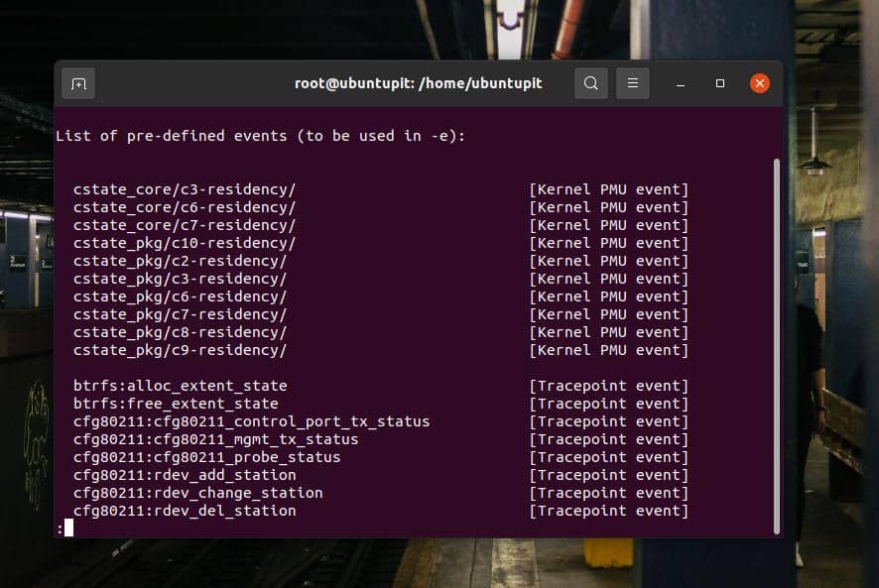Click the cfg80211:cfg80211_probe_status line
This screenshot has width=879, height=588.
(x=206, y=457)
